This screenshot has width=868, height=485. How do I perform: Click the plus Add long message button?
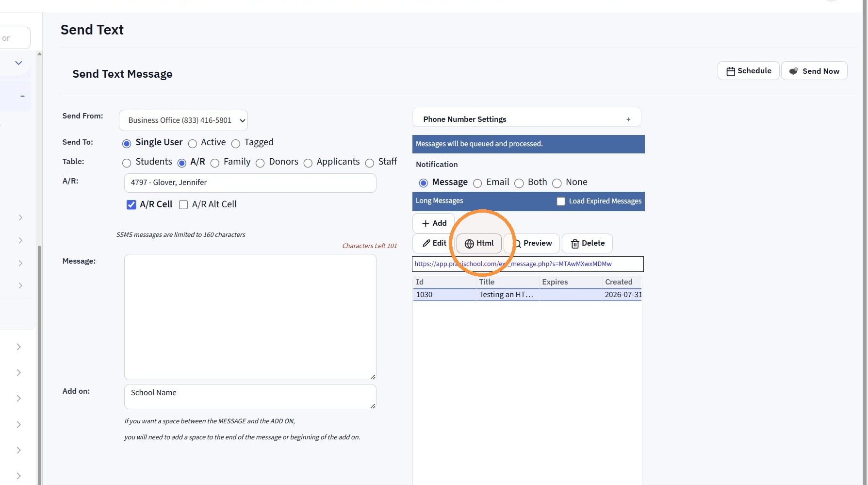click(x=434, y=223)
